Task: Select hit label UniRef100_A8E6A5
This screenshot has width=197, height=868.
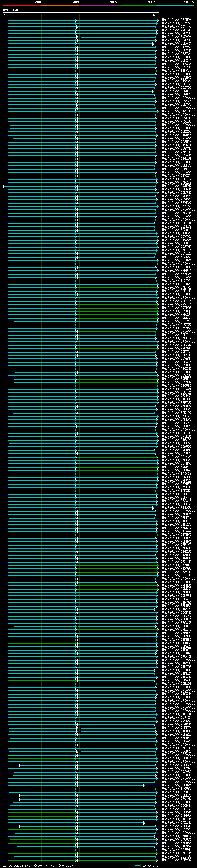Action: 176,189
